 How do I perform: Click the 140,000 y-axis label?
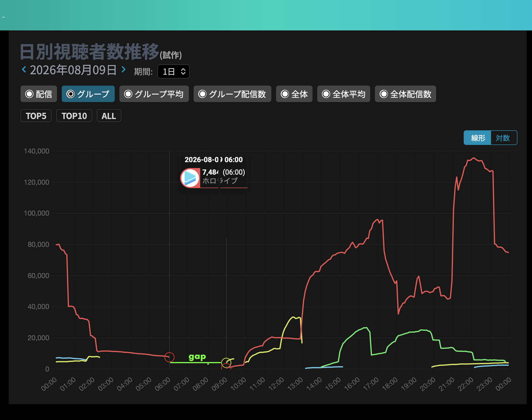click(x=37, y=151)
